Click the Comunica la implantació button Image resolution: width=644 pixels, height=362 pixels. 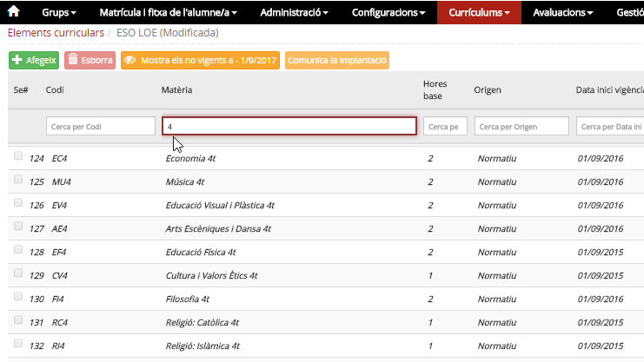(x=337, y=61)
